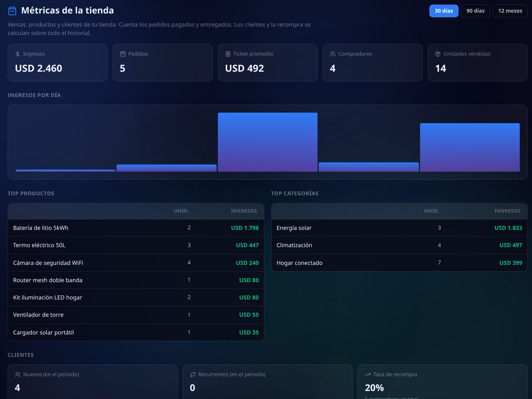Click the dollar icon on Ingresos card
This screenshot has height=399, width=532.
18,54
